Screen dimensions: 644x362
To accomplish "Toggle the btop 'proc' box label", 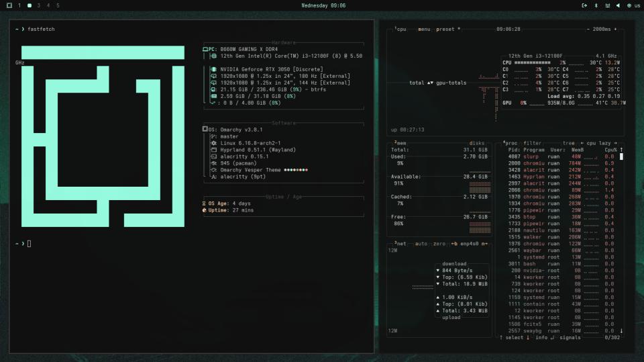I will pyautogui.click(x=511, y=143).
